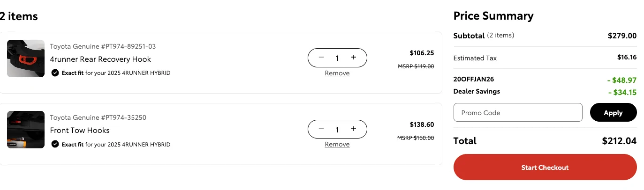Open the Front Tow Hooks product thumbnail
The image size is (644, 190).
pos(26,130)
